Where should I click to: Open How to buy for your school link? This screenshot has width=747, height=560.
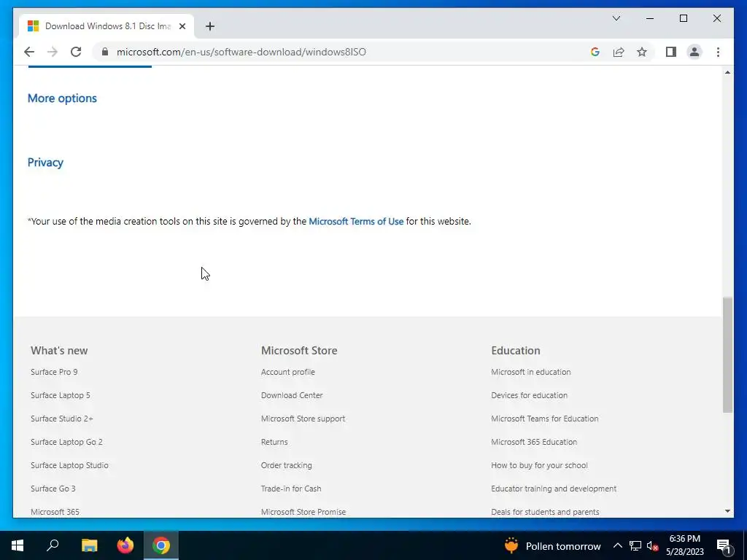tap(539, 465)
